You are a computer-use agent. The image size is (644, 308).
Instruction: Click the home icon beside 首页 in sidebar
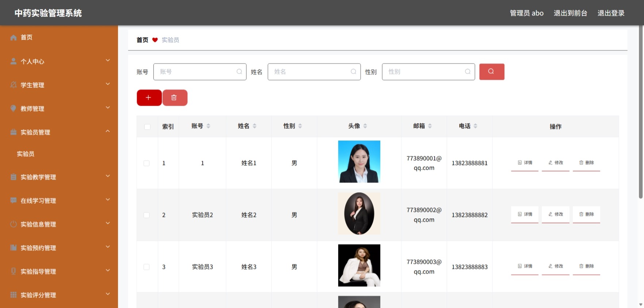14,38
